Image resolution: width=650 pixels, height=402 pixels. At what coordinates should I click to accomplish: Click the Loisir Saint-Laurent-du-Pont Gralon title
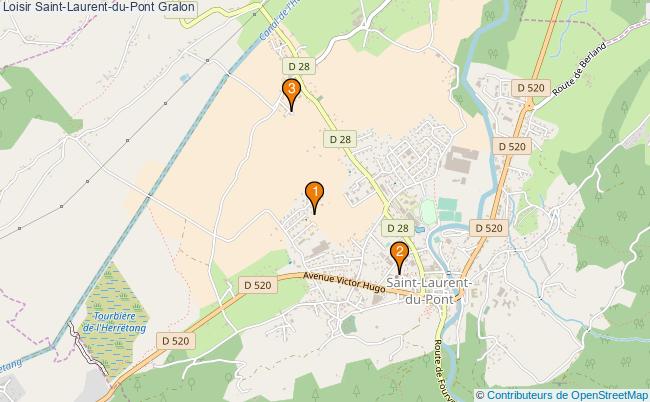98,7
